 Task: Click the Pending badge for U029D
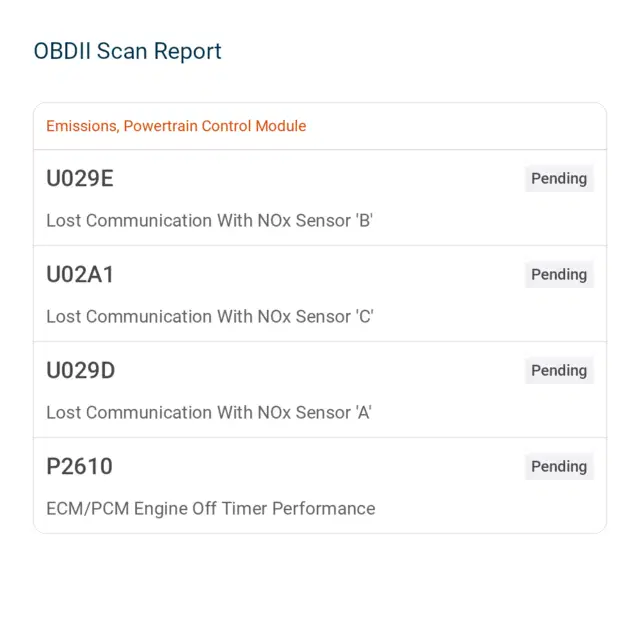click(559, 370)
